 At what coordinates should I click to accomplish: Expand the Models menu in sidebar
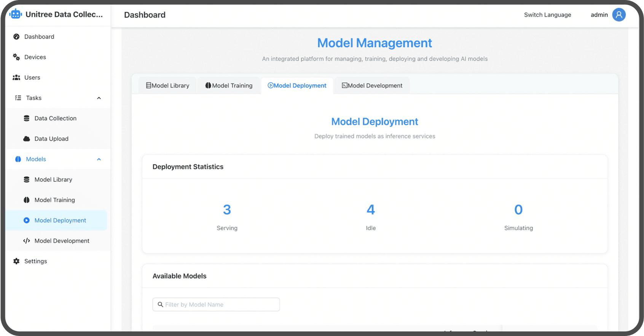pos(36,159)
